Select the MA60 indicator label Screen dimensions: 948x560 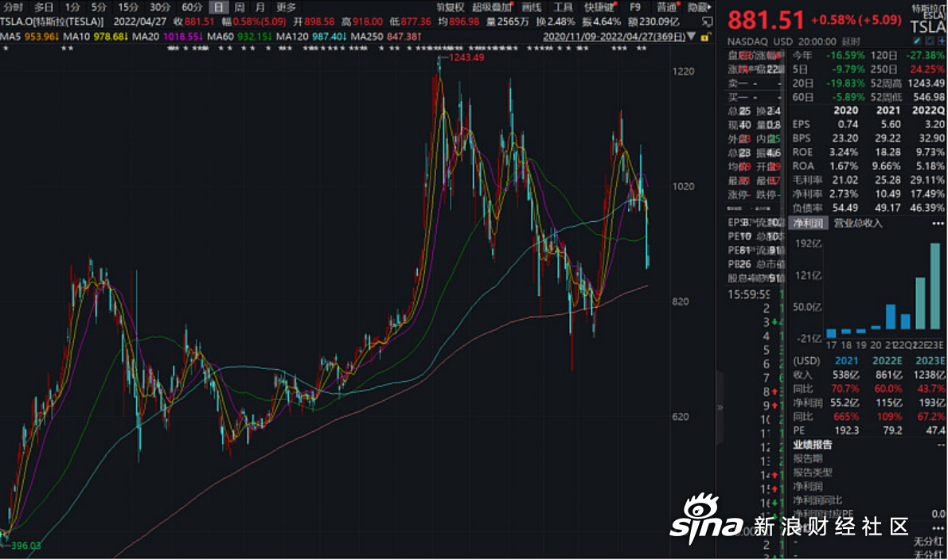[220, 37]
